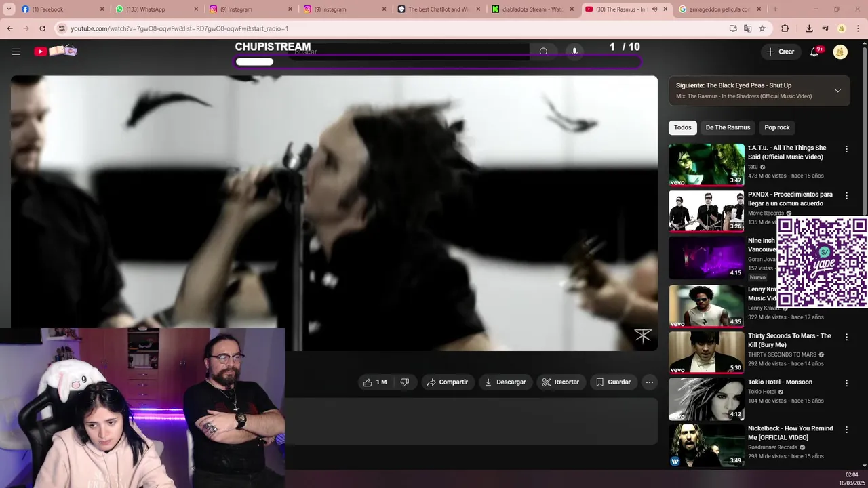The image size is (868, 488).
Task: Dislike the video with thumbs-down
Action: (x=405, y=382)
